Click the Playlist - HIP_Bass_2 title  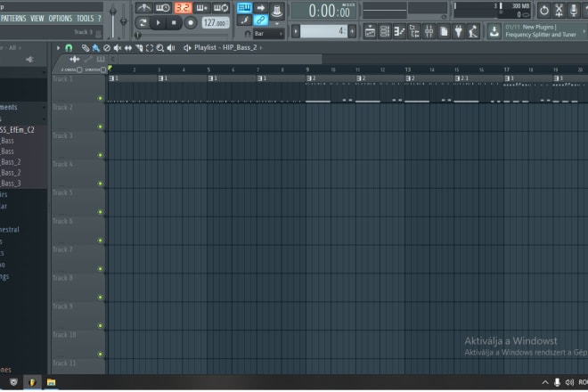click(225, 48)
